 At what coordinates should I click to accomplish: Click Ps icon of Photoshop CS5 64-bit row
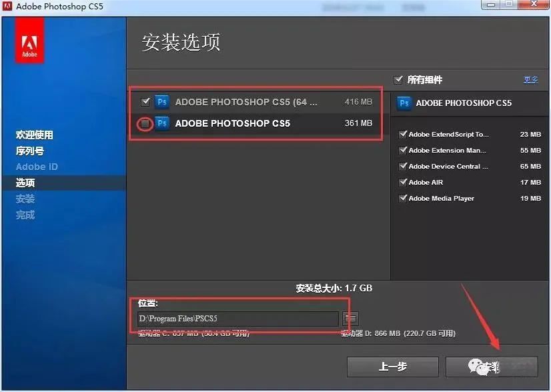(162, 102)
